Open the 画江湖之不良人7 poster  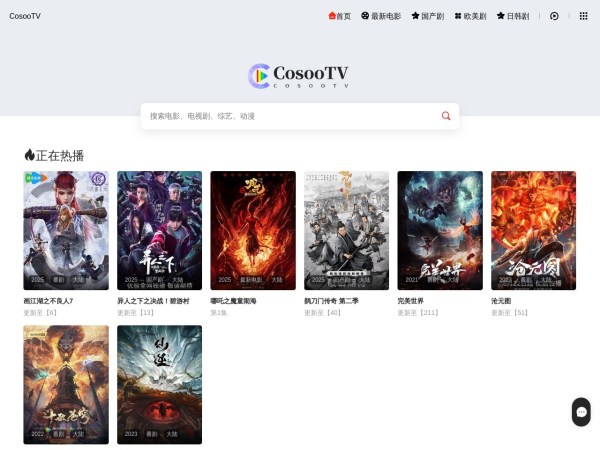pyautogui.click(x=66, y=230)
